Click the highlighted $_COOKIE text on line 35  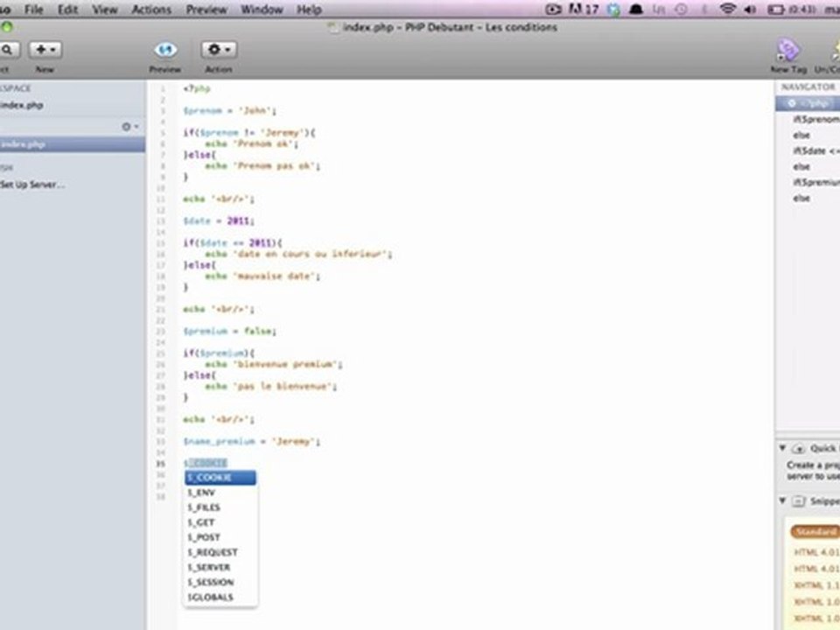click(x=206, y=463)
